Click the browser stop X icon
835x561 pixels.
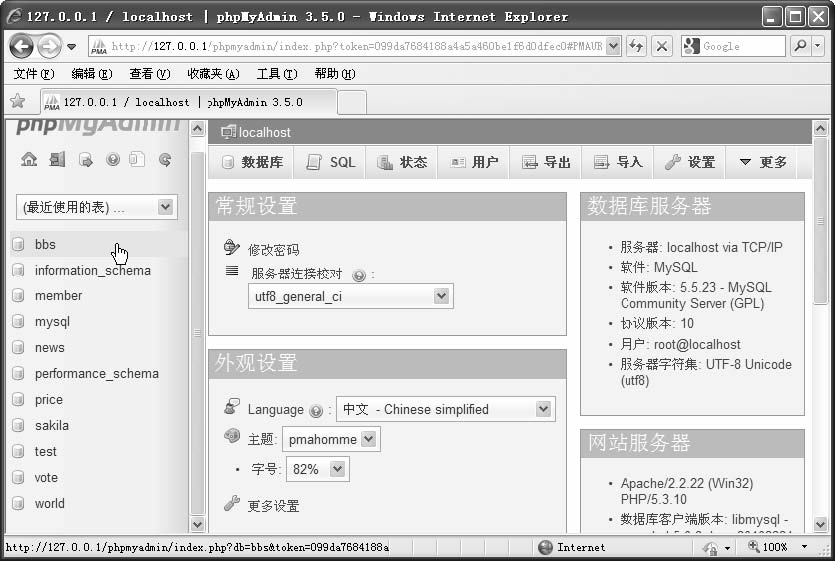point(661,46)
